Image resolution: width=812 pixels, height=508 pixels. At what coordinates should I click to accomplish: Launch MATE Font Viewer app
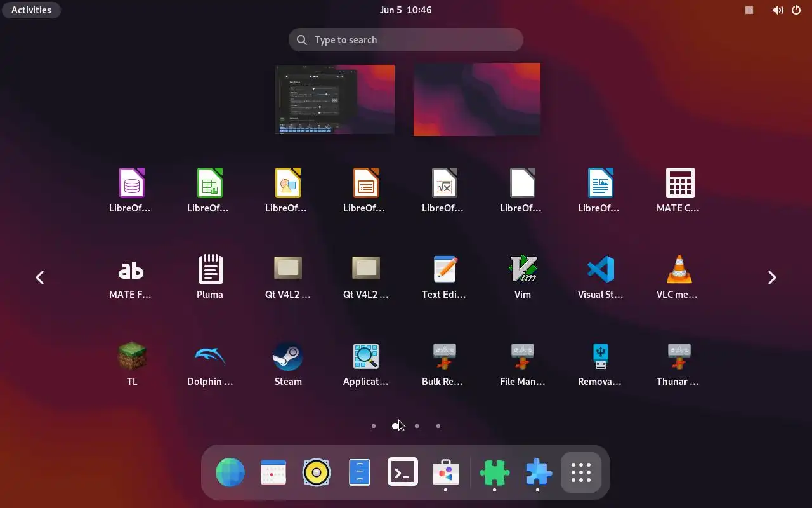tap(131, 271)
